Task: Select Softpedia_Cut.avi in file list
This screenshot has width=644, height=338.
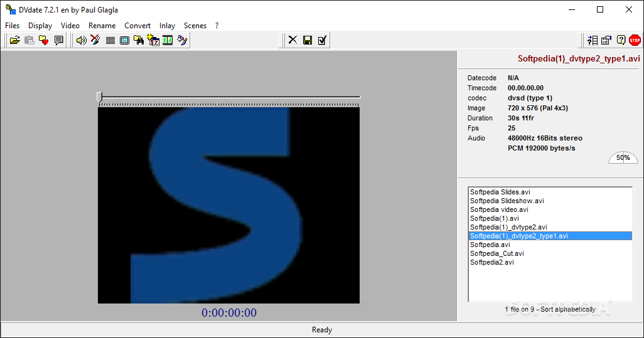Action: (x=550, y=253)
